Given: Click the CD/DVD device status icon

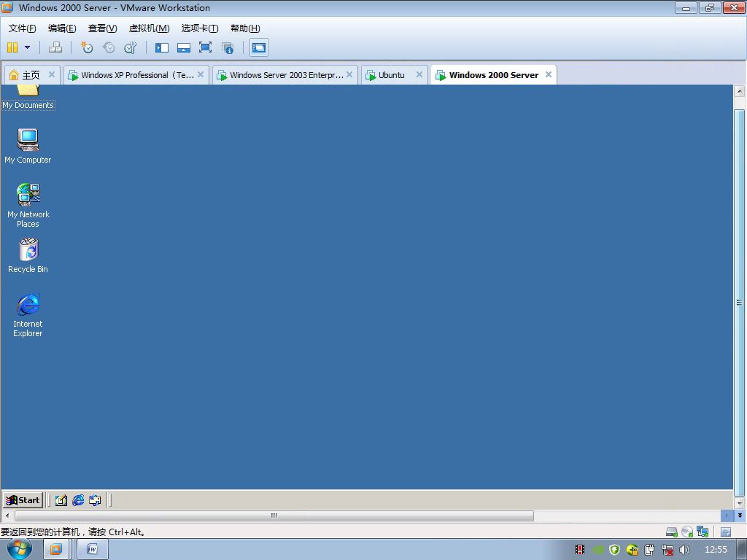Looking at the screenshot, I should pyautogui.click(x=687, y=532).
